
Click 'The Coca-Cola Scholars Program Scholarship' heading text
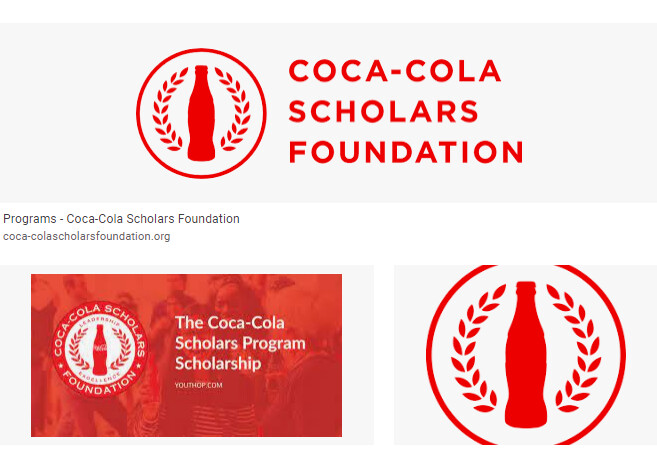[239, 343]
